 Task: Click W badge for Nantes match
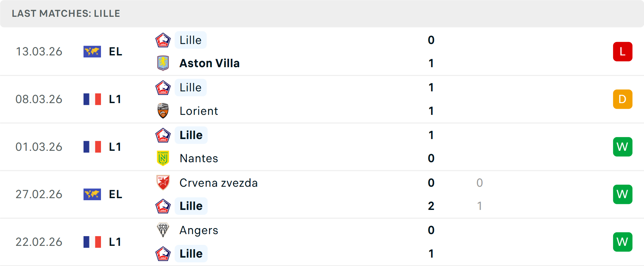(x=623, y=147)
